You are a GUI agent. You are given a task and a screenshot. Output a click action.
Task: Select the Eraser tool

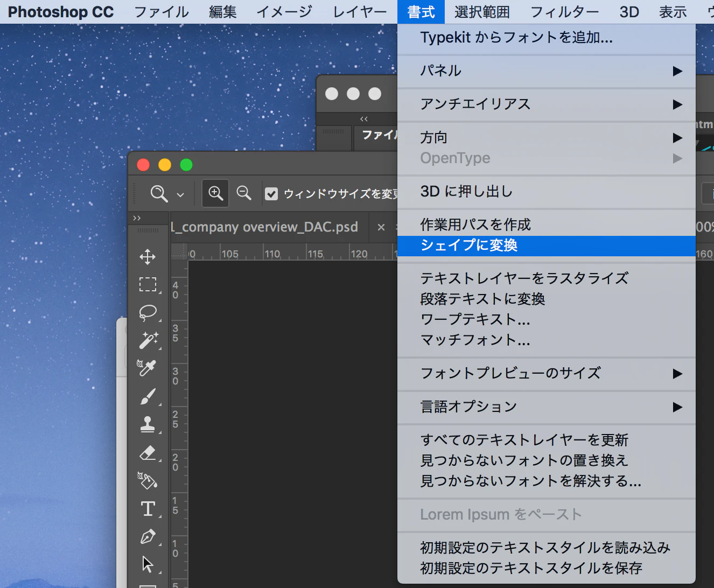tap(148, 452)
